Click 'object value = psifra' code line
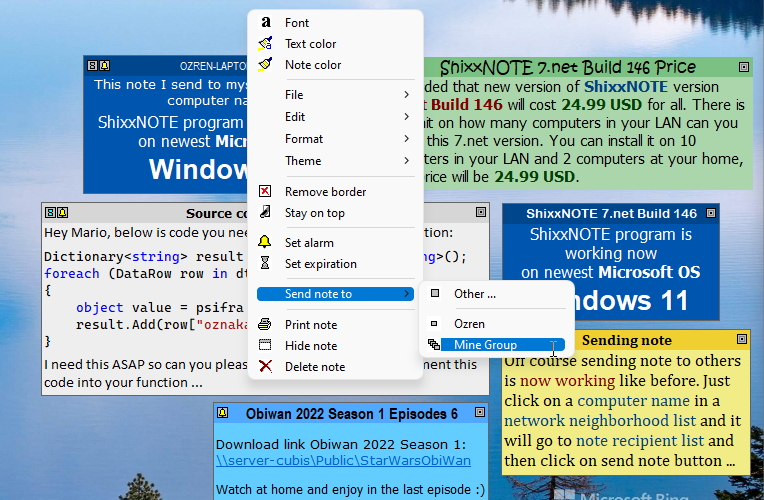Screen dimensions: 764x500 point(159,308)
